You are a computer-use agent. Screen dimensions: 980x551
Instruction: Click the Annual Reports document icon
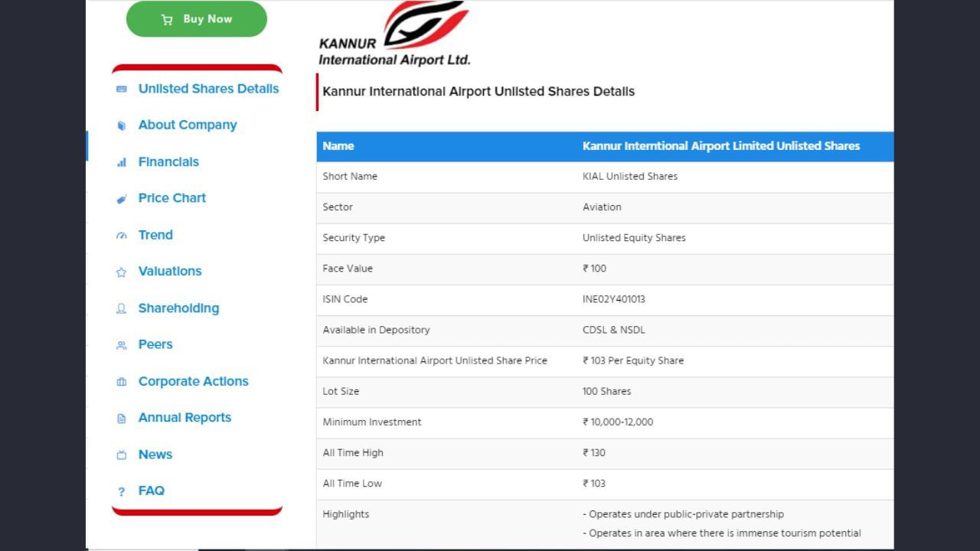click(x=121, y=419)
